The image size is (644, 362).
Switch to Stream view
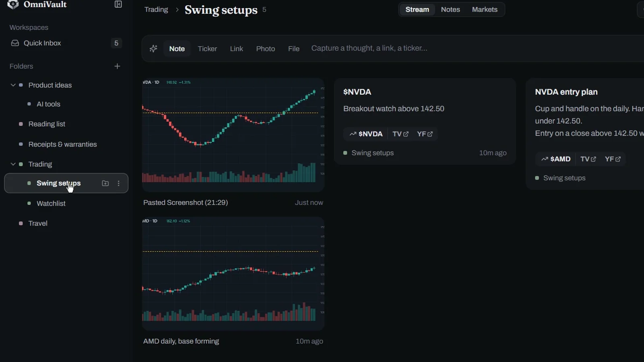(x=417, y=10)
